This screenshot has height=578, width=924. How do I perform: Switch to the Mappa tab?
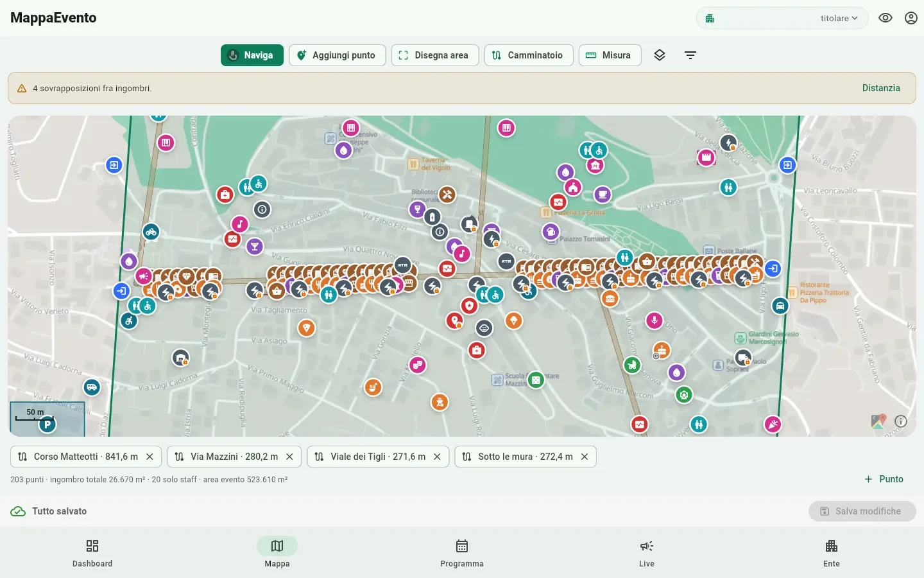click(x=277, y=553)
